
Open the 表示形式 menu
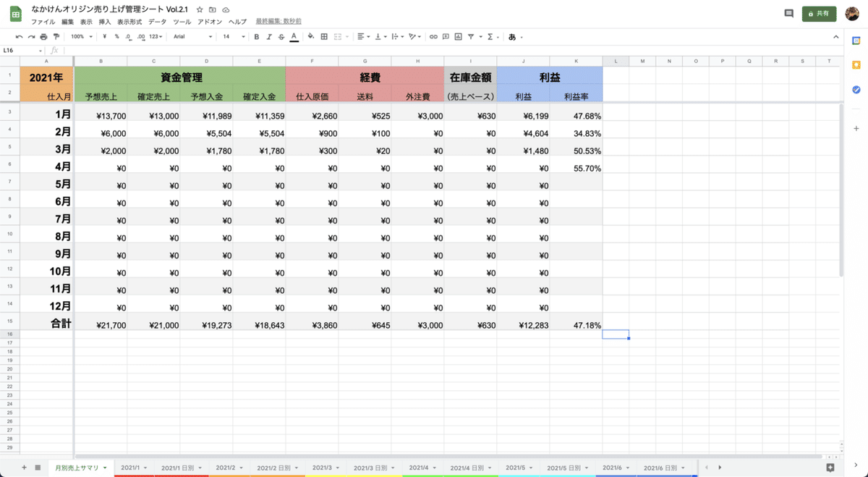129,22
